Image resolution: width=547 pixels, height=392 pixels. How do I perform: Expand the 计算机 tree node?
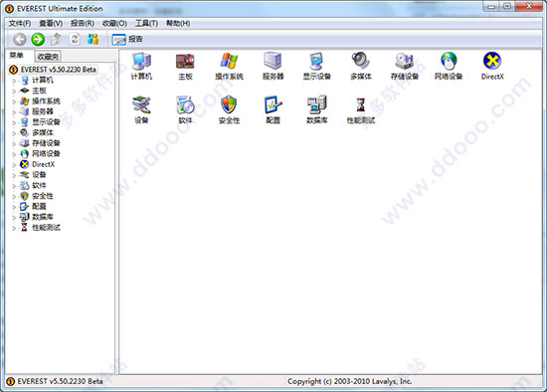click(14, 81)
